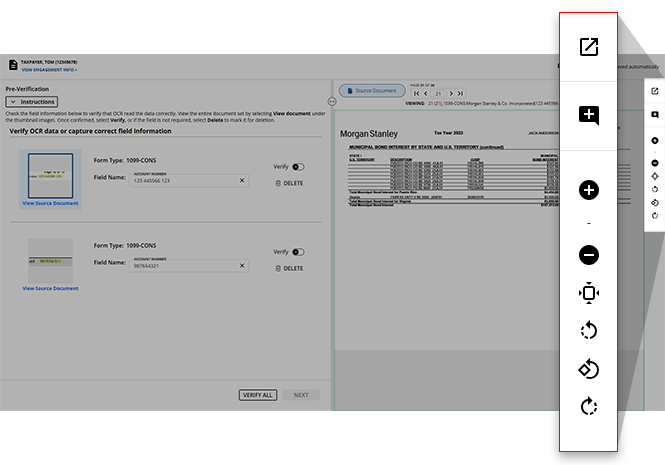Click rotate counterclockwise icon in small side toolbar

pos(655,189)
